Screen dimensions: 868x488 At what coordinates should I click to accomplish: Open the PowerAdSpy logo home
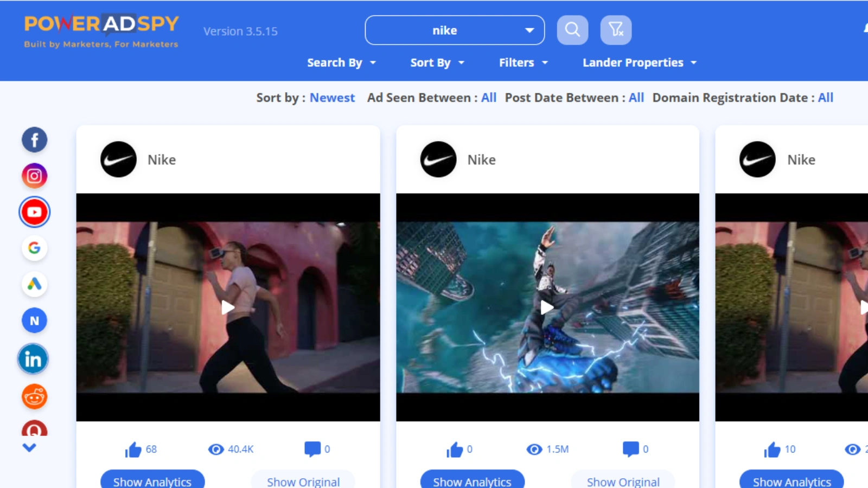[101, 31]
